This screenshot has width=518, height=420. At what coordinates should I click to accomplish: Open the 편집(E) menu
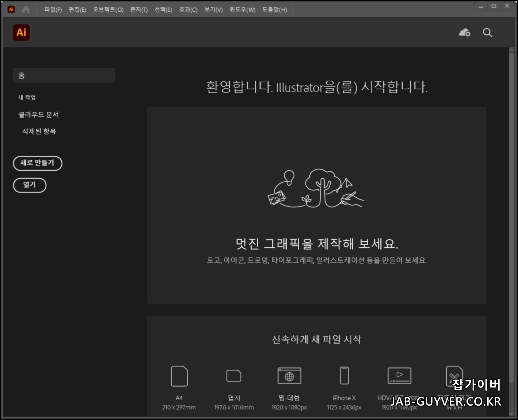[x=77, y=9]
